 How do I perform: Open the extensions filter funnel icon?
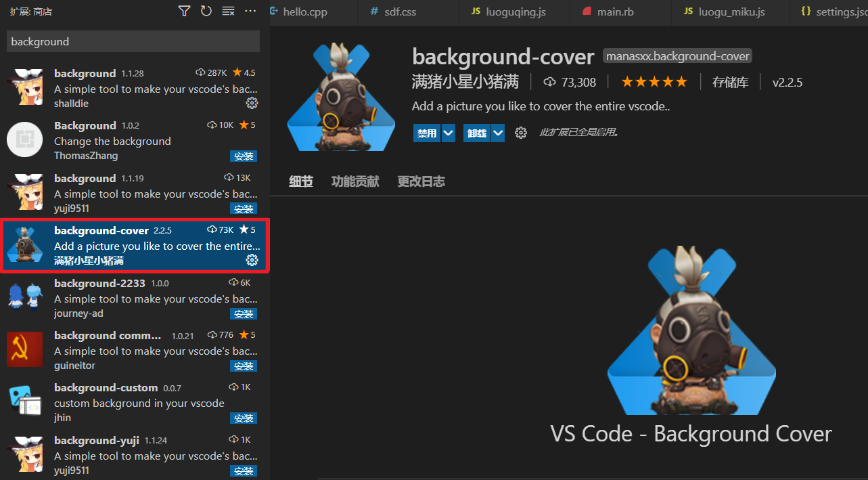(x=184, y=11)
